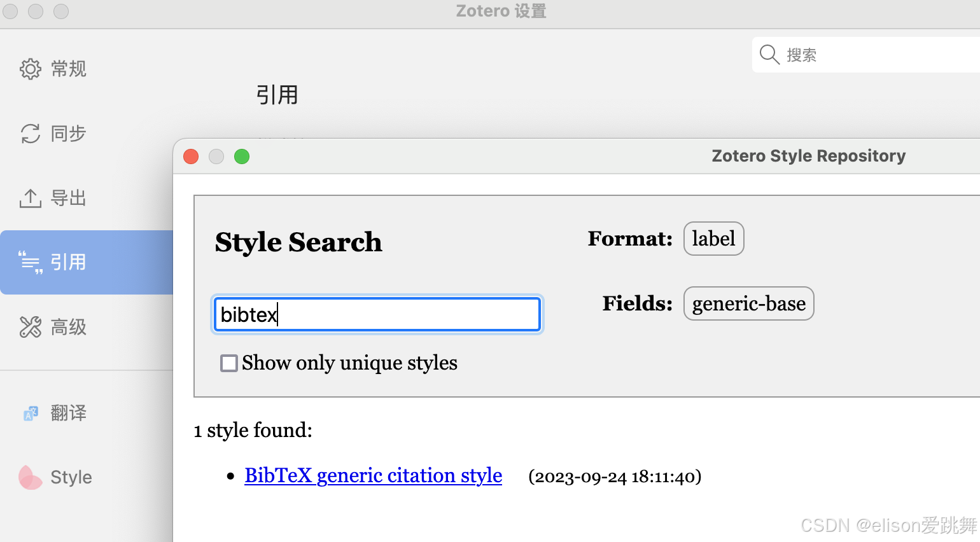
Task: Click the 搜索 settings search field
Action: coord(866,55)
